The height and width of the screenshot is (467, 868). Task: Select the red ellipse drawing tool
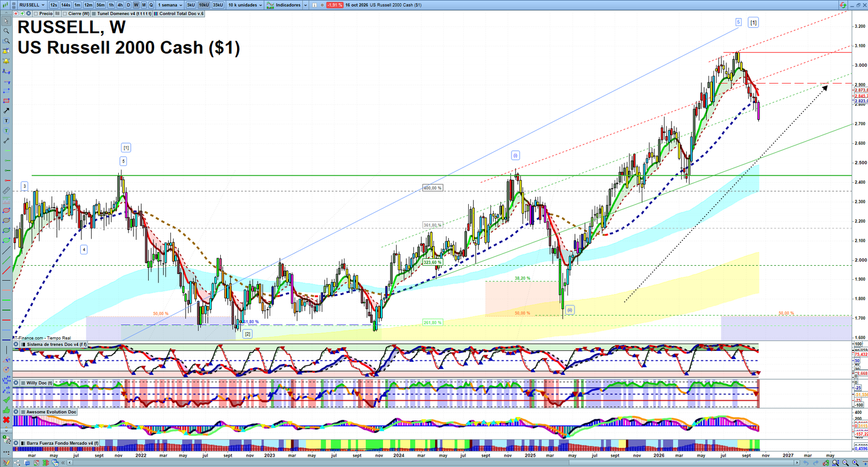point(7,210)
